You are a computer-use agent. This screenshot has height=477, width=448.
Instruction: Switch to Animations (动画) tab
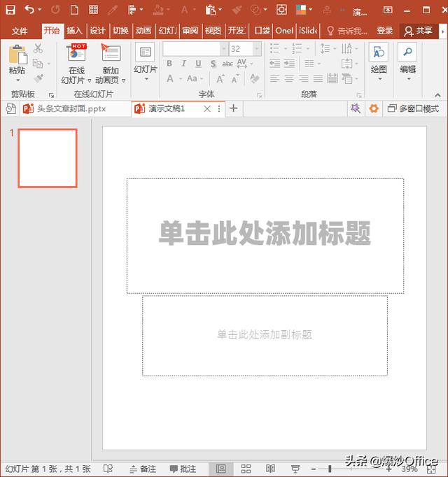(143, 31)
